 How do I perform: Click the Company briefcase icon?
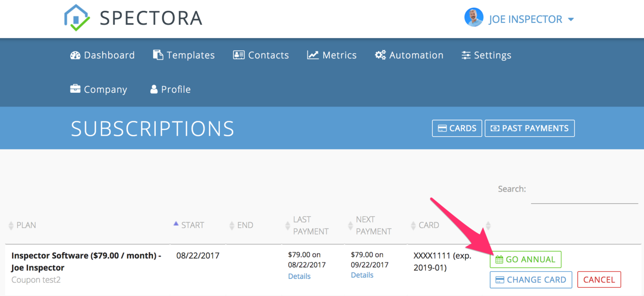click(75, 89)
